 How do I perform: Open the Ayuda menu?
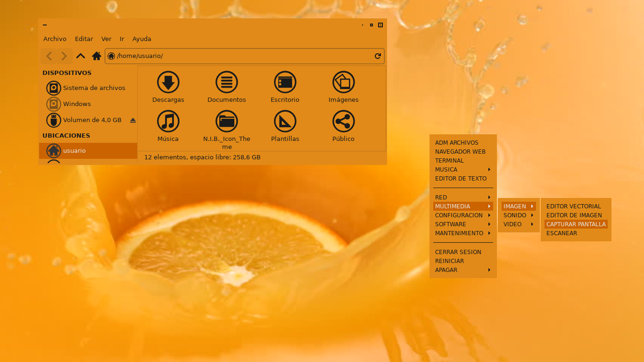[x=142, y=39]
